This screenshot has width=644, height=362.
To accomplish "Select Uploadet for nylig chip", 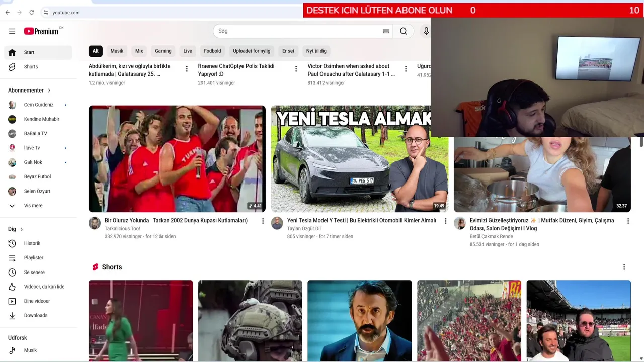I will click(252, 51).
